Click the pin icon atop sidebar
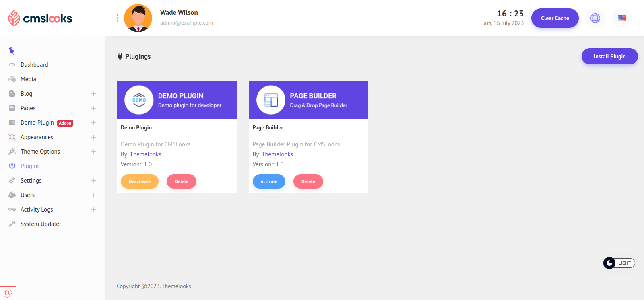The width and height of the screenshot is (644, 300). tap(11, 51)
